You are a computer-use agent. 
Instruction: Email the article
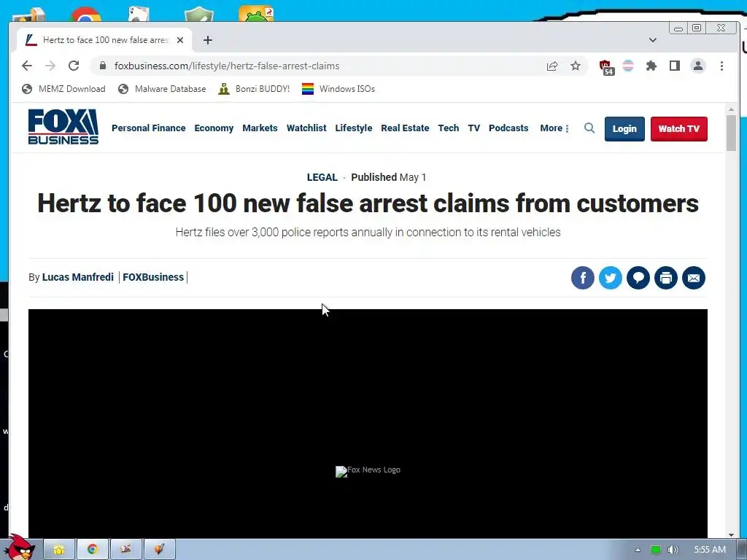694,278
